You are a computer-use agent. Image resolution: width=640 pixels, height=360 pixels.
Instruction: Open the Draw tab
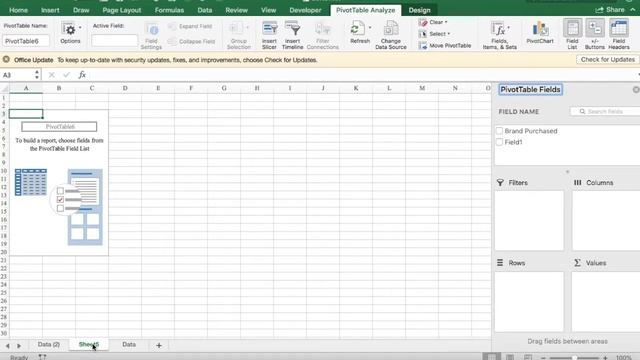click(x=81, y=10)
